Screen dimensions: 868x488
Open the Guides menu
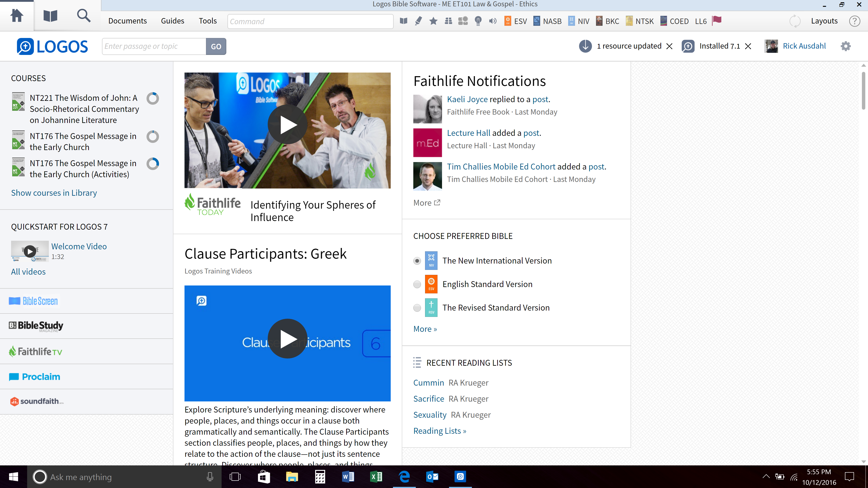click(x=173, y=21)
